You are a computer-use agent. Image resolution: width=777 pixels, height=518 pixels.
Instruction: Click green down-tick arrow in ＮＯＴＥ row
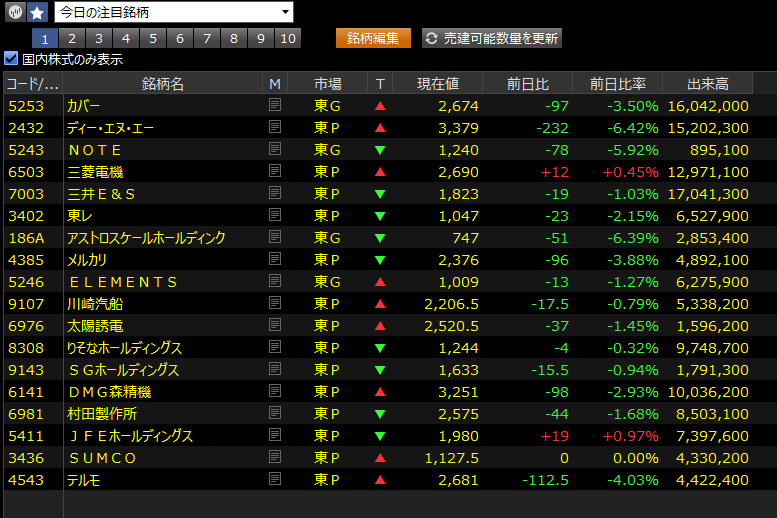click(x=380, y=150)
